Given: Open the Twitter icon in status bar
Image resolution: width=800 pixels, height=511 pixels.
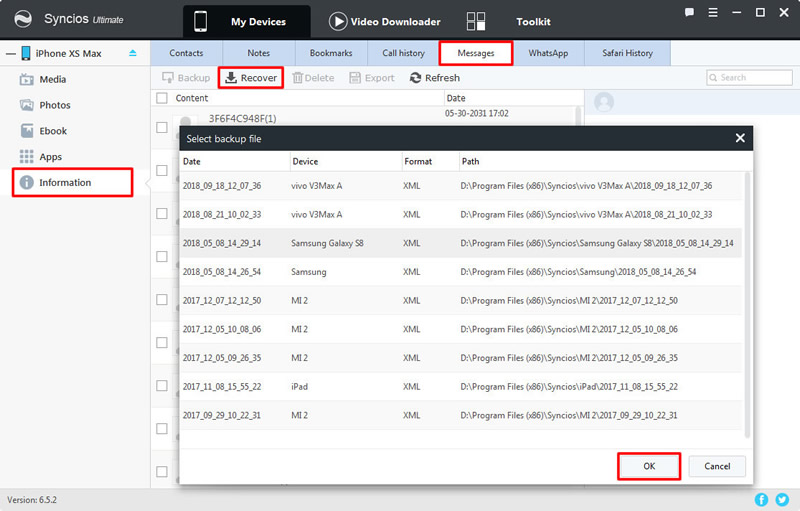Looking at the screenshot, I should point(782,500).
